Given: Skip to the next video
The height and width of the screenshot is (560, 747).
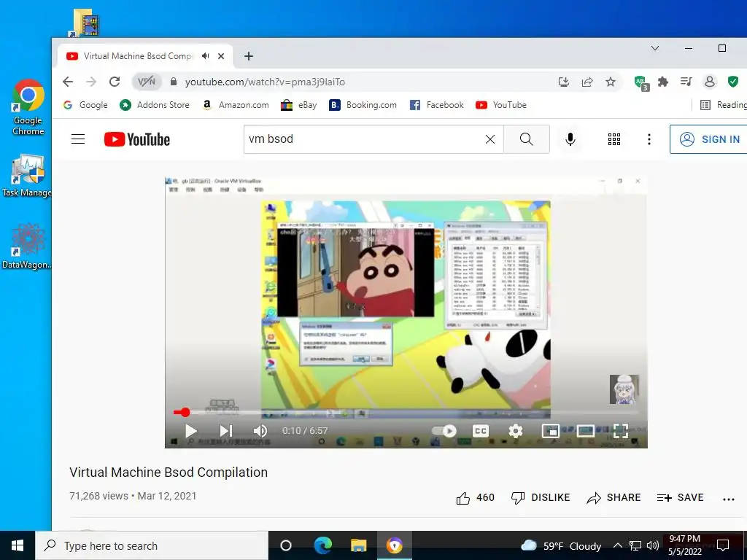Looking at the screenshot, I should [x=226, y=431].
